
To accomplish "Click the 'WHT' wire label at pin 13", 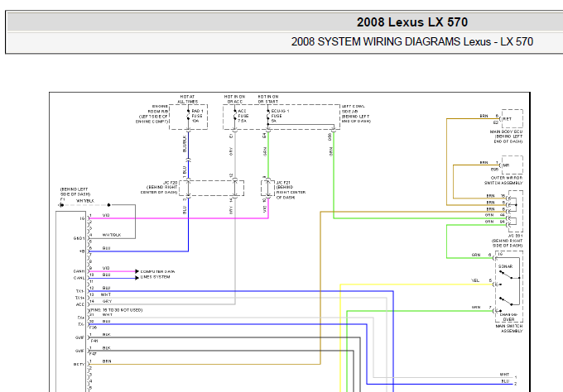I will [x=106, y=294].
